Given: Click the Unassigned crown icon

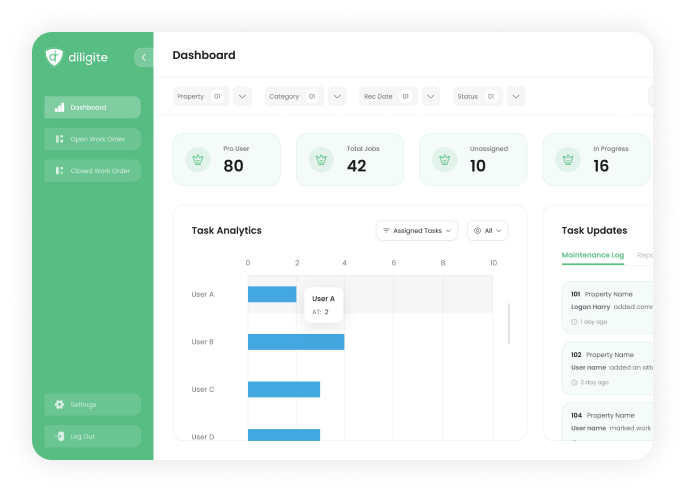Looking at the screenshot, I should pyautogui.click(x=445, y=159).
